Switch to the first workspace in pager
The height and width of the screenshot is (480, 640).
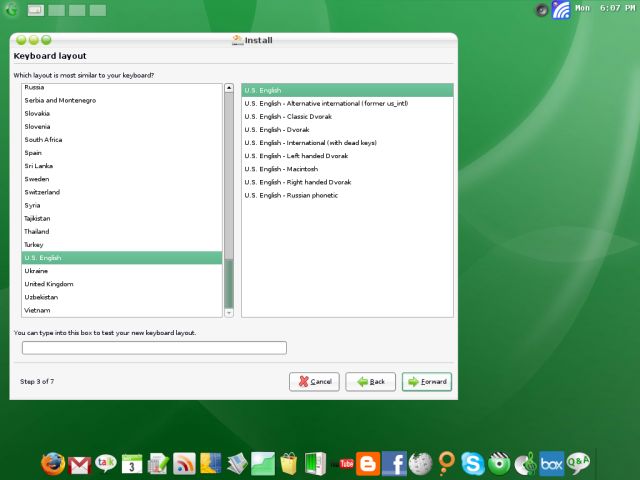[36, 10]
